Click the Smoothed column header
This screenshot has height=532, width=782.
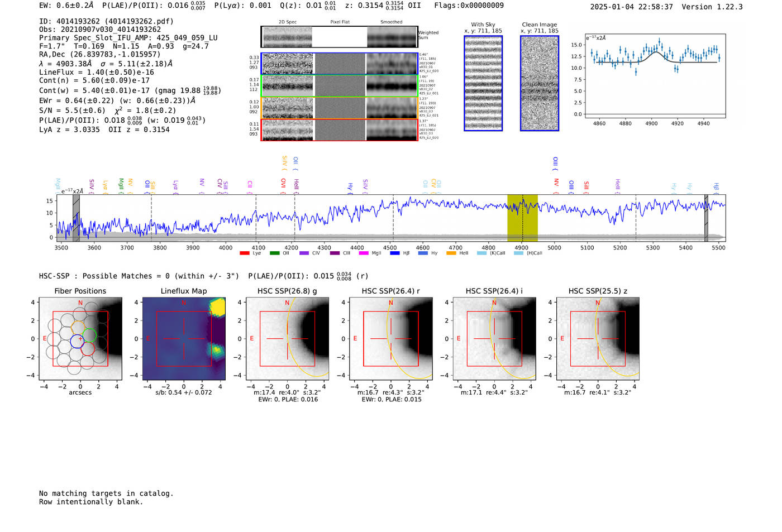392,22
